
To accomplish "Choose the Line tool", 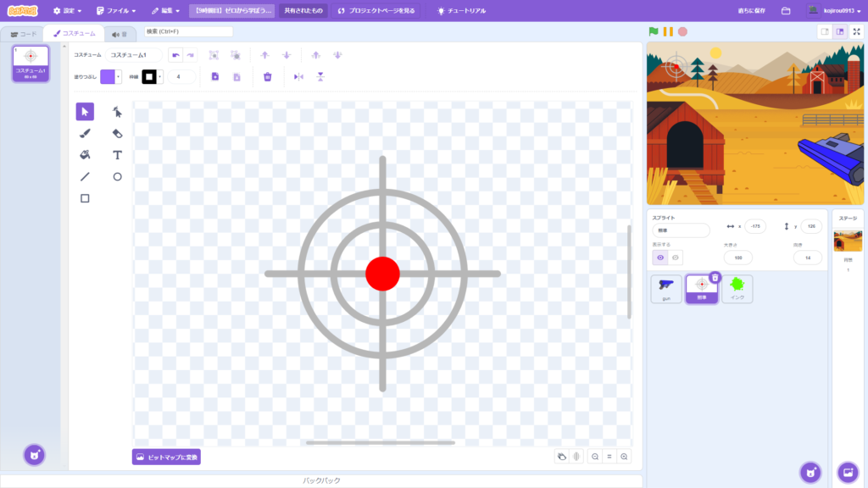I will point(84,176).
